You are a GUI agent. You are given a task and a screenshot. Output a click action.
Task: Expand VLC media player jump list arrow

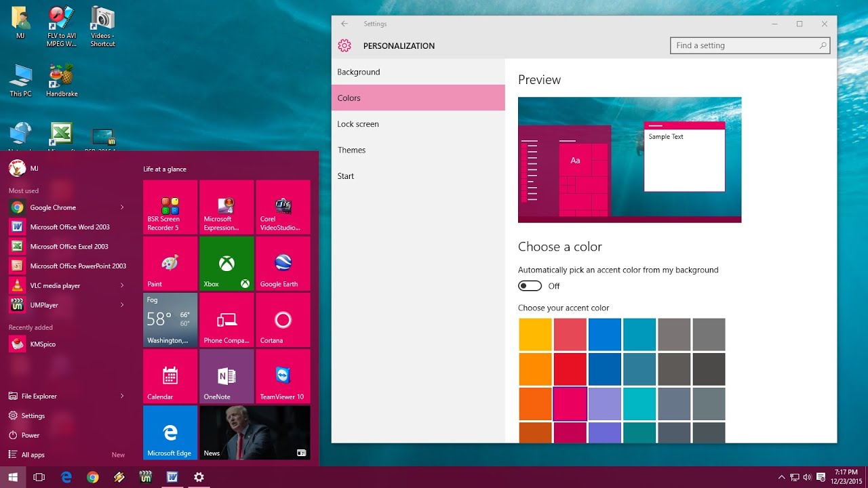point(122,285)
